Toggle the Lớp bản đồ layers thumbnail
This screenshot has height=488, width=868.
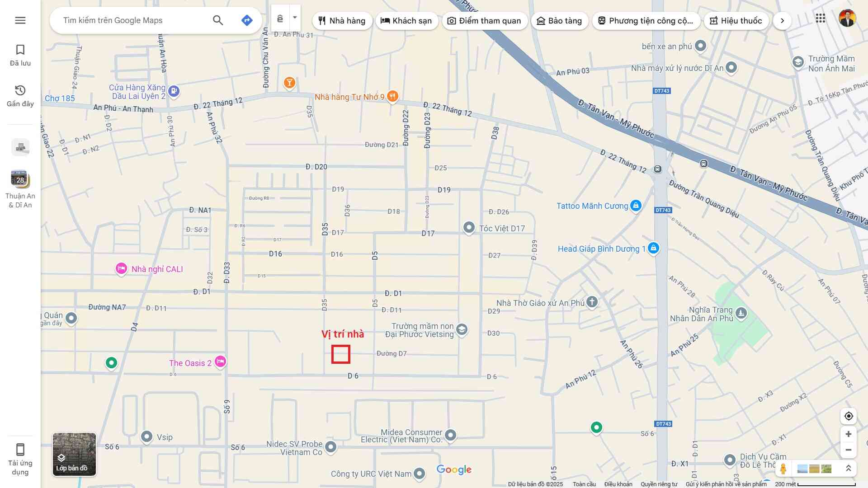74,454
